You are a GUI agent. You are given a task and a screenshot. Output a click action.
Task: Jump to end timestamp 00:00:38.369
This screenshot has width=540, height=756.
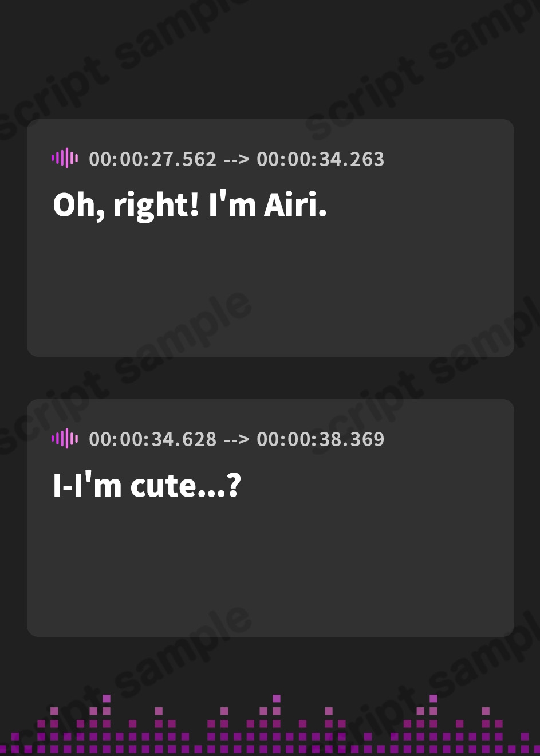pos(320,439)
